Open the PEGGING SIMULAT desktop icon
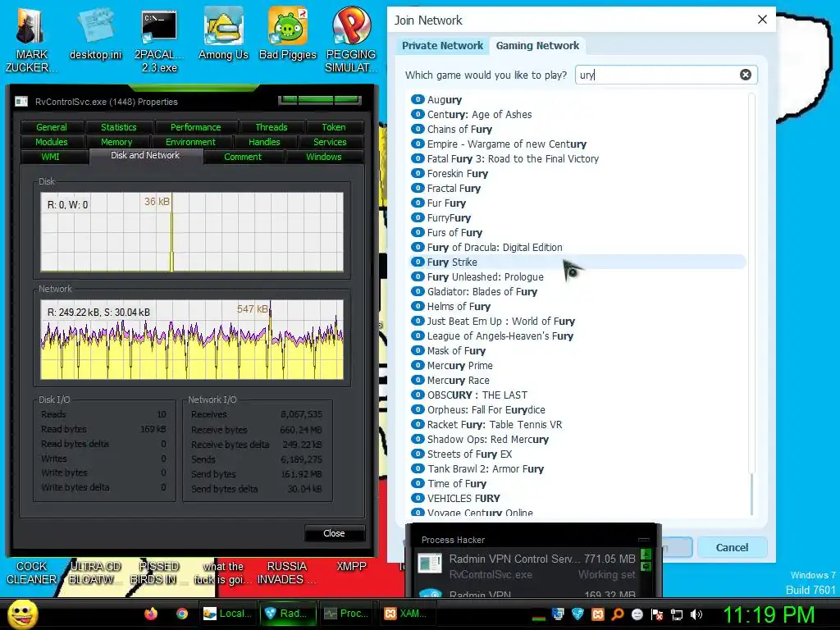Viewport: 840px width, 630px height. [x=351, y=40]
